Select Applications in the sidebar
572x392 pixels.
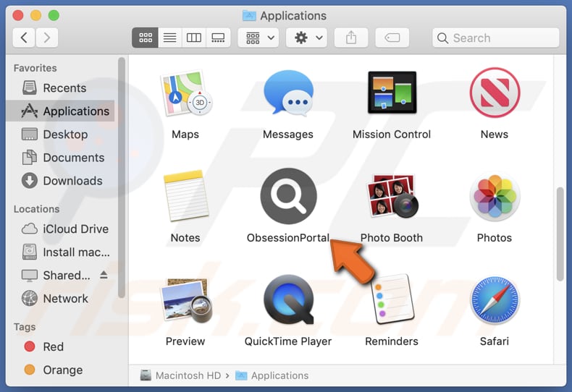coord(61,111)
